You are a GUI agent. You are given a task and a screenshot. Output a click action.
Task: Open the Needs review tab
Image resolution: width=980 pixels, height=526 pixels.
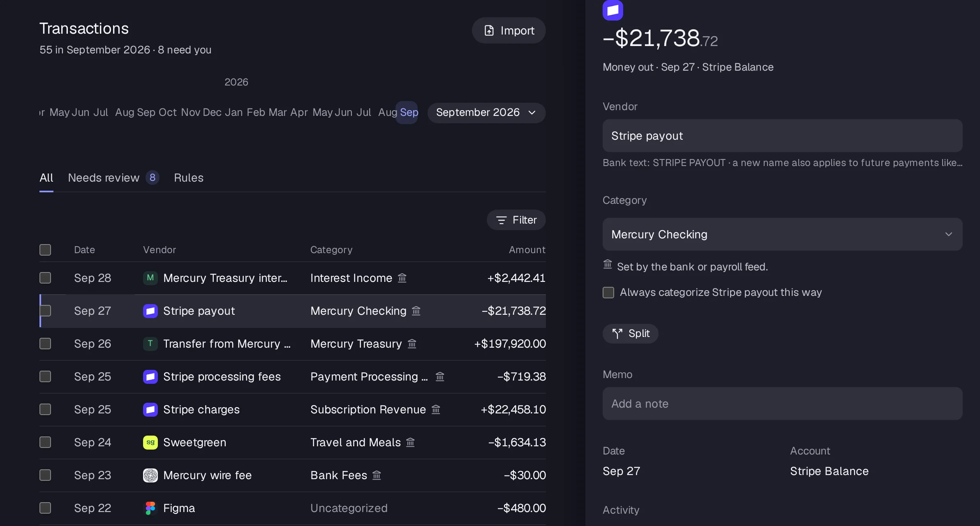(x=113, y=178)
